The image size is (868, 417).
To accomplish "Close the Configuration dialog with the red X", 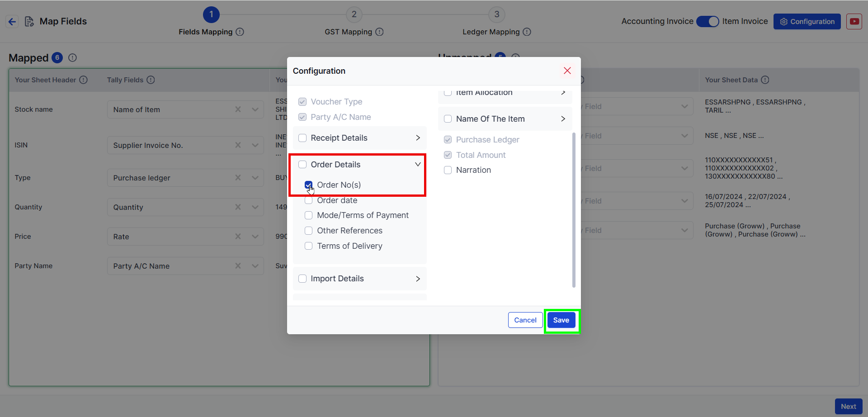I will [x=567, y=71].
